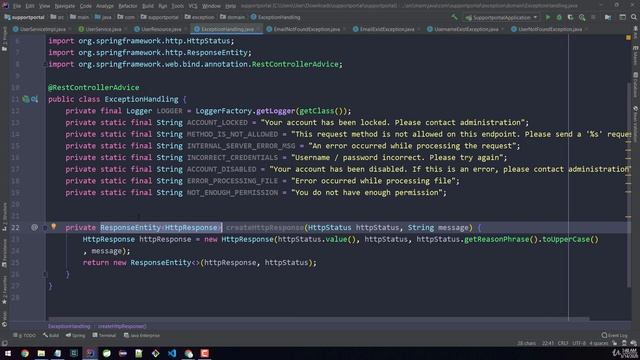This screenshot has height=360, width=640.
Task: Open SupportportalApplication run configuration dropdown
Action: pos(501,17)
